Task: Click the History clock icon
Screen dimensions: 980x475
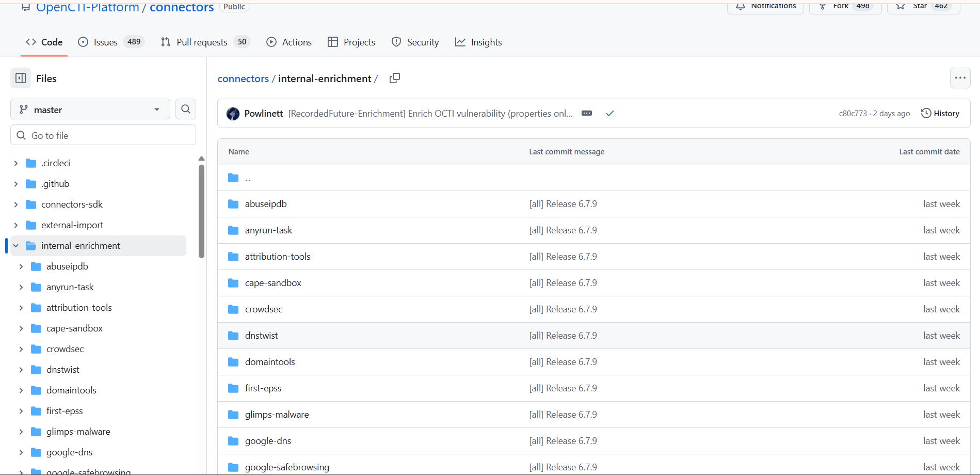Action: click(x=926, y=113)
